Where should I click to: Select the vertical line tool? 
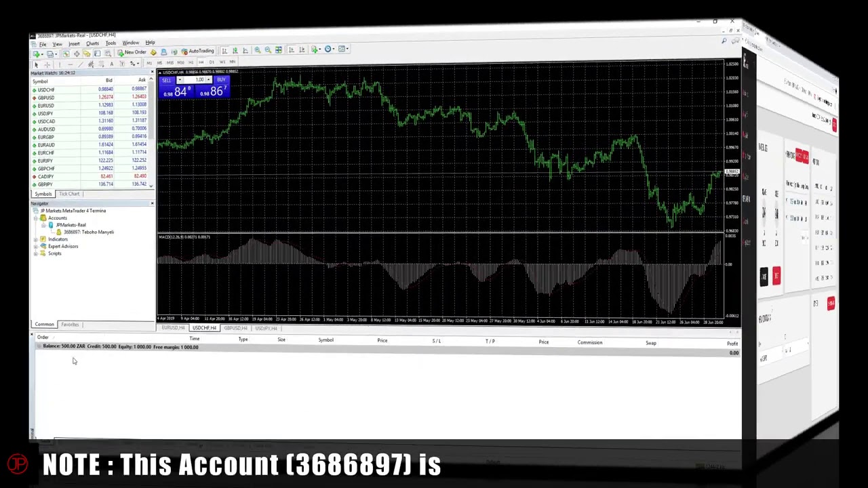click(x=59, y=64)
